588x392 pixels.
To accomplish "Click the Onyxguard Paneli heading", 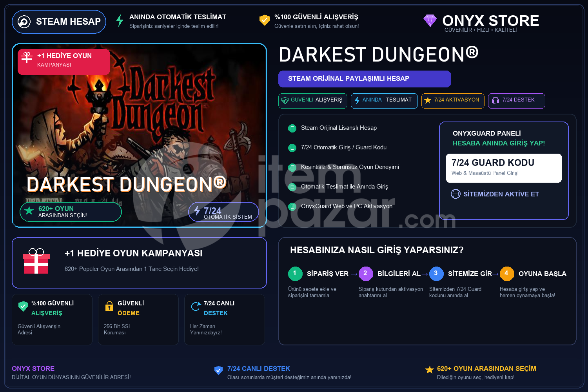I will [487, 133].
